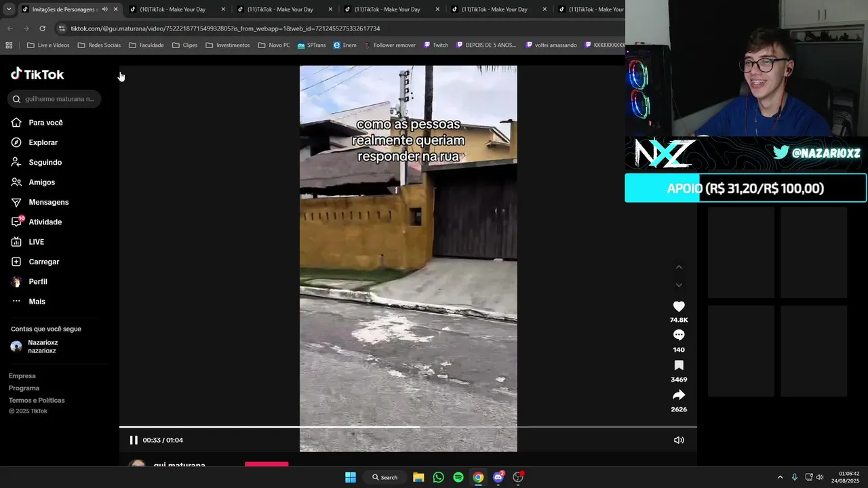868x488 pixels.
Task: Expand Termos e Políticas footer section
Action: pyautogui.click(x=37, y=401)
